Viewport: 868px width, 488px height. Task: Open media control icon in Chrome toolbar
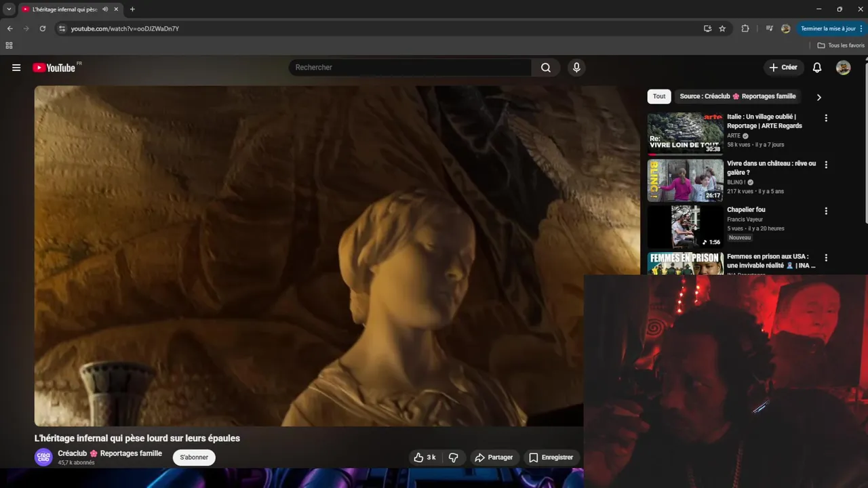pyautogui.click(x=769, y=28)
